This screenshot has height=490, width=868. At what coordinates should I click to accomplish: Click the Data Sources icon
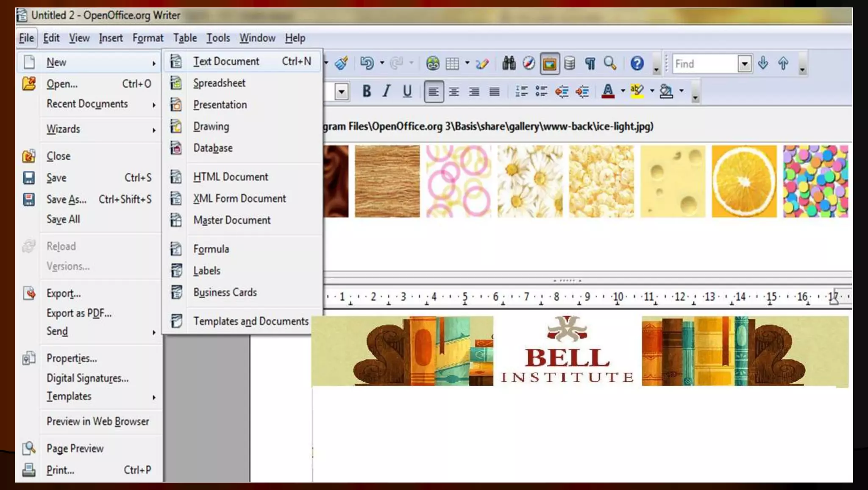(570, 64)
